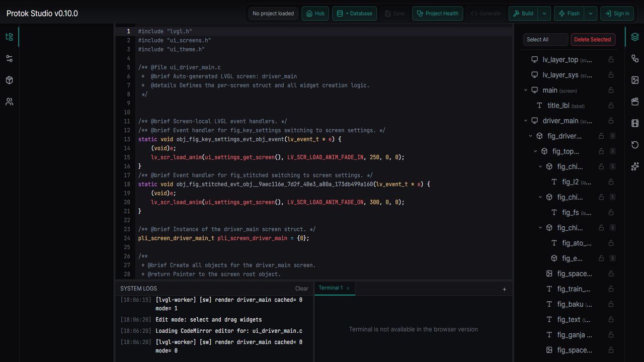Open the sliders settings panel in left sidebar
The height and width of the screenshot is (362, 644).
[9, 58]
